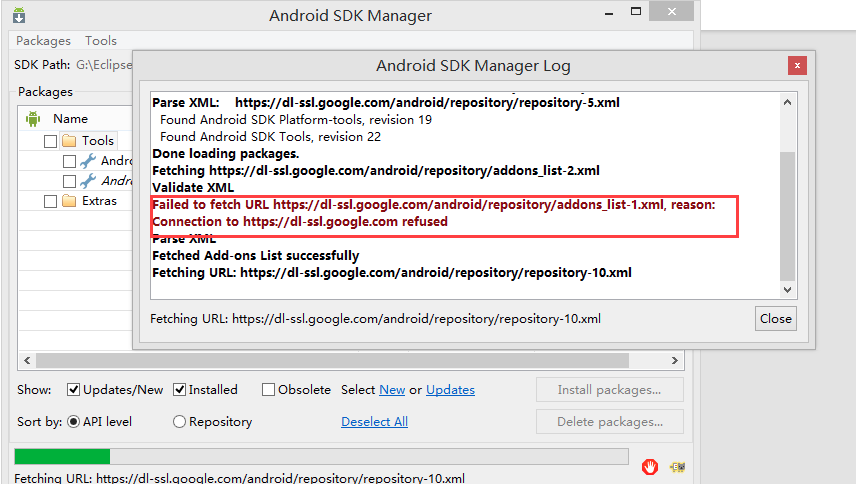The width and height of the screenshot is (858, 487).
Task: Tick the first Android tools package checkbox
Action: click(69, 161)
